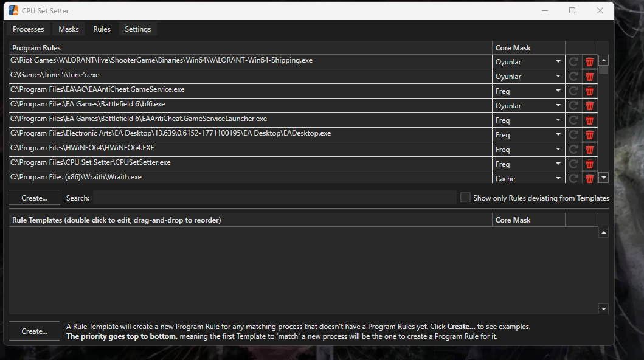Reset the CPUSetSetter.exe rule to template
644x360 pixels.
click(573, 164)
